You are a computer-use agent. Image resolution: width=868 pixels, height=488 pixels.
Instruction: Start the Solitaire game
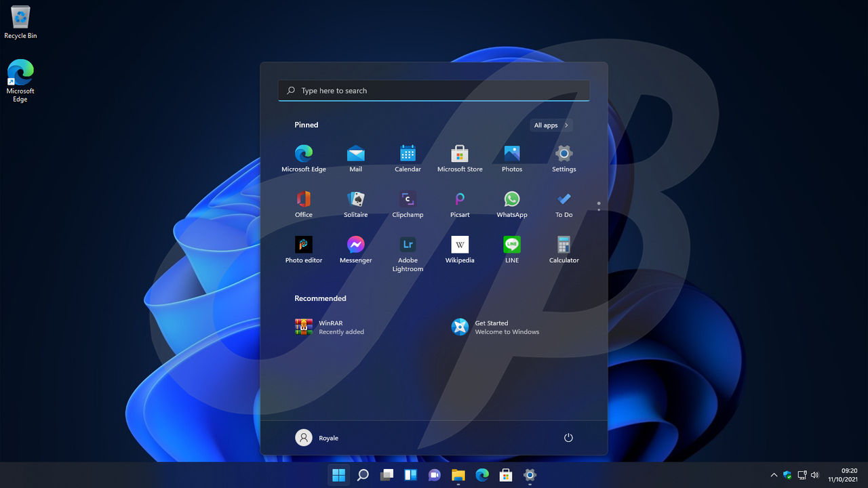click(356, 204)
